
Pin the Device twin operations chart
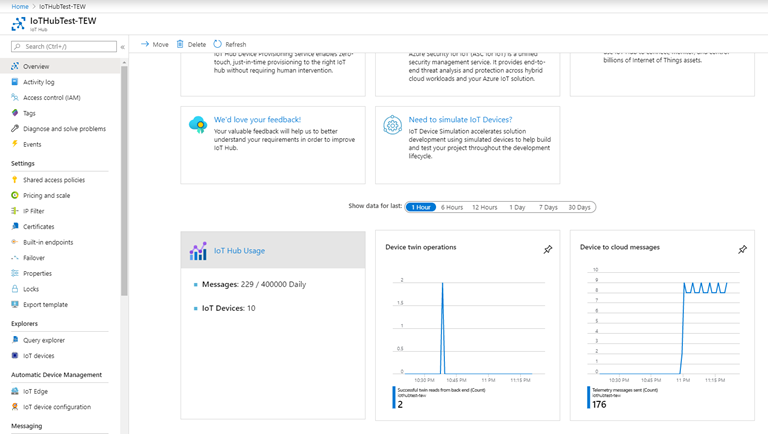click(548, 250)
